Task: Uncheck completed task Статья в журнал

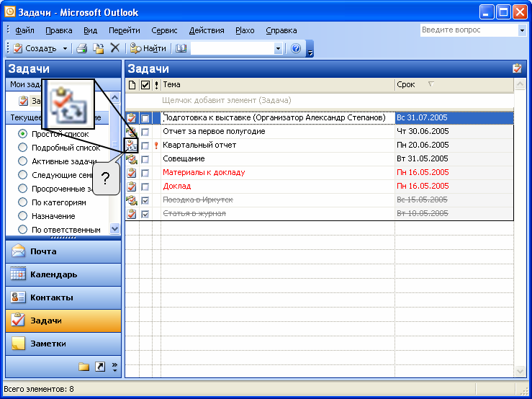Action: [145, 214]
